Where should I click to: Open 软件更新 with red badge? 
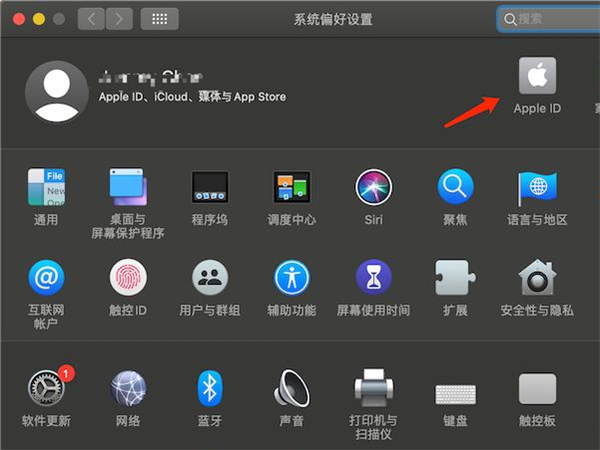pyautogui.click(x=46, y=387)
